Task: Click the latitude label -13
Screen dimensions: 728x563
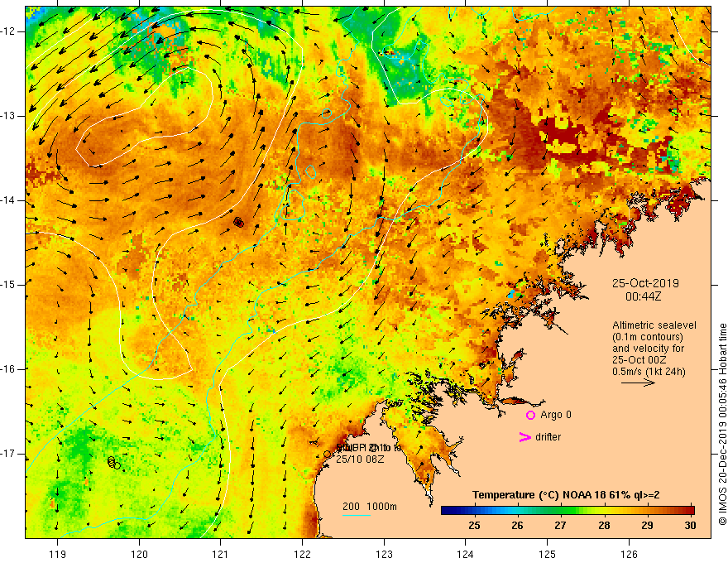Action: (8, 116)
